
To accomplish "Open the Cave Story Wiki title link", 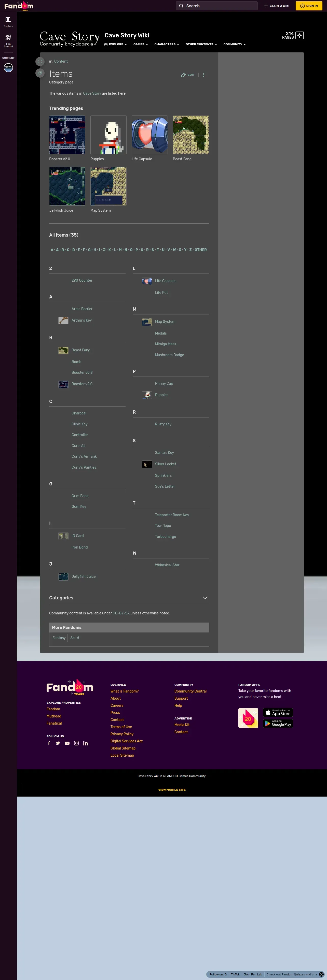I will [127, 35].
